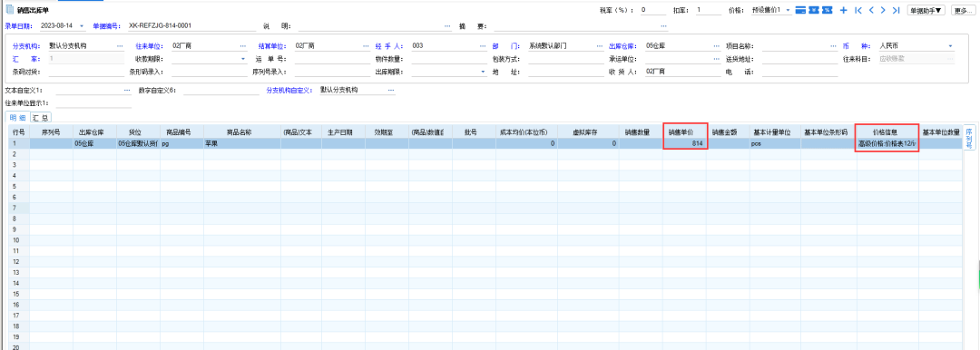Jump to first record arrow icon

pos(858,10)
